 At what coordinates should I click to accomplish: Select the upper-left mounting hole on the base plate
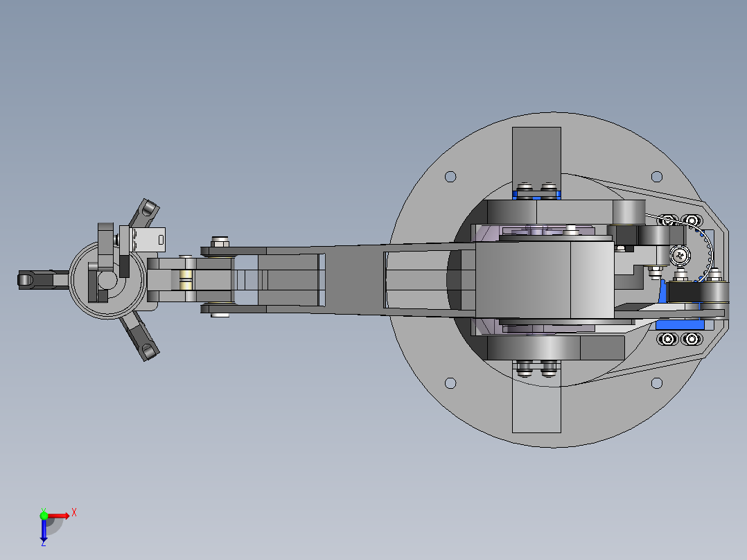tap(450, 177)
